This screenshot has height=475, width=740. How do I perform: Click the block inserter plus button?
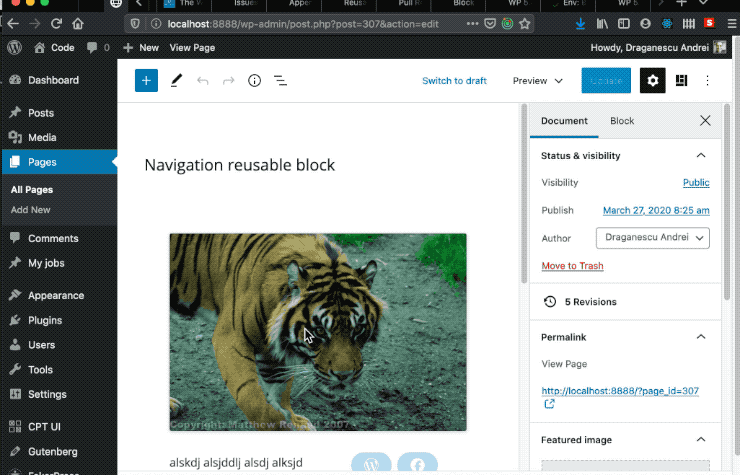click(146, 81)
